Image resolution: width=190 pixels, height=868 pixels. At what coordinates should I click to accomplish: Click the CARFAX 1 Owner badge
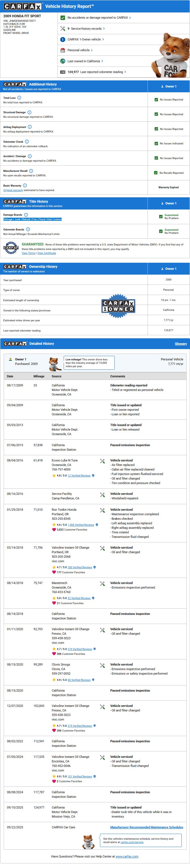pos(118,306)
